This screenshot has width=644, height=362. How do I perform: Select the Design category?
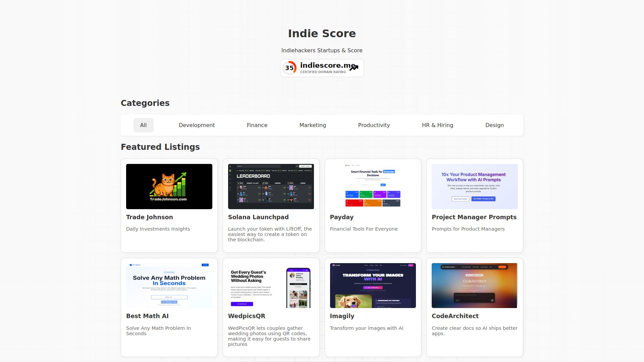(x=494, y=125)
